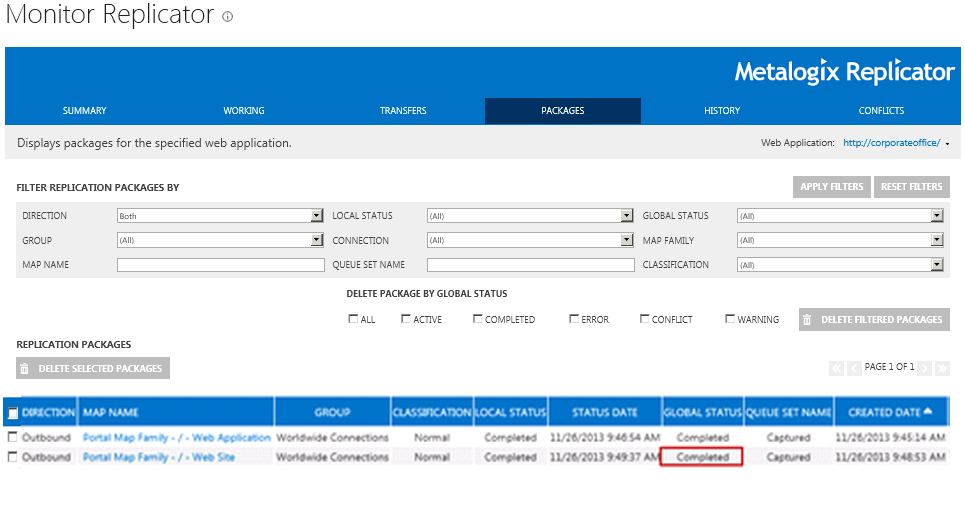Click trash icon on Delete Filtered Packages
The image size is (965, 506).
(x=807, y=320)
